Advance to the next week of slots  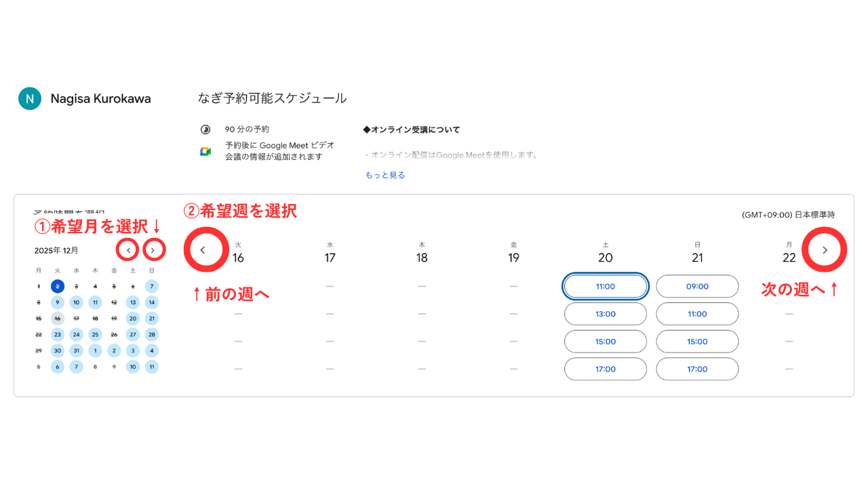[x=825, y=250]
